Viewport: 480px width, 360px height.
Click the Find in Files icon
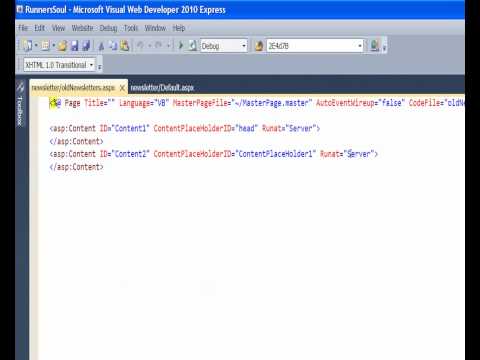click(x=259, y=46)
